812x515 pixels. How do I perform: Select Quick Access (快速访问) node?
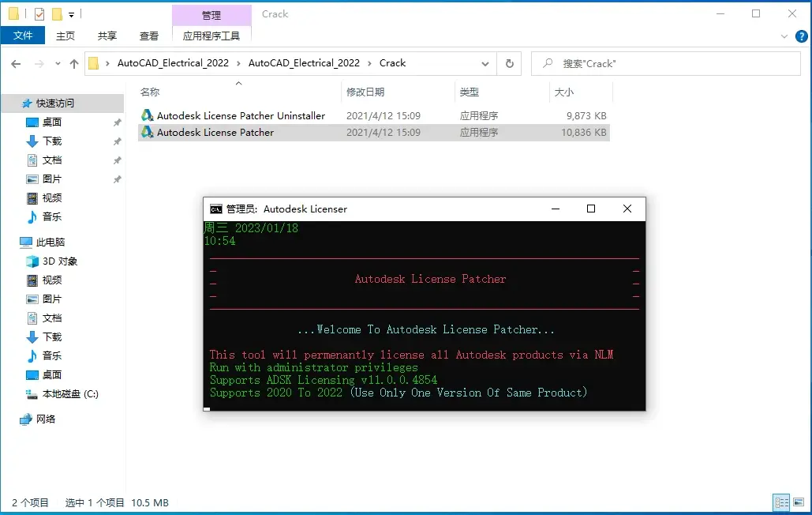tap(55, 103)
